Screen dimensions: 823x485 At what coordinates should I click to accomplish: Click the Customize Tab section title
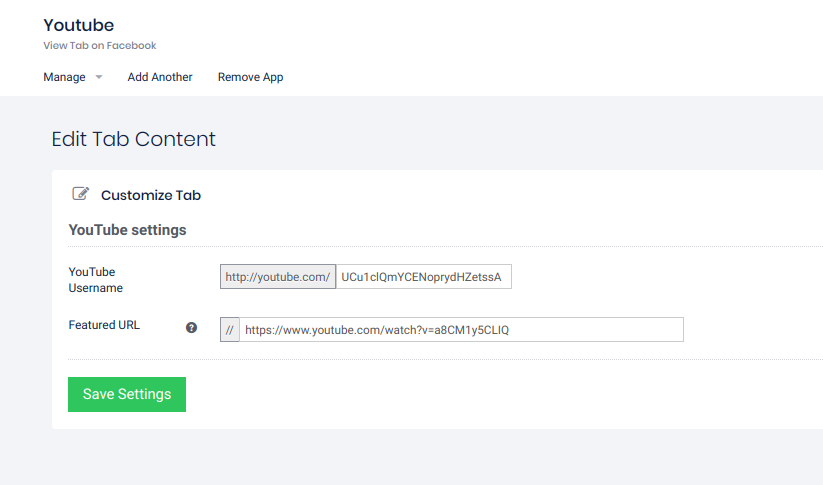pos(151,195)
